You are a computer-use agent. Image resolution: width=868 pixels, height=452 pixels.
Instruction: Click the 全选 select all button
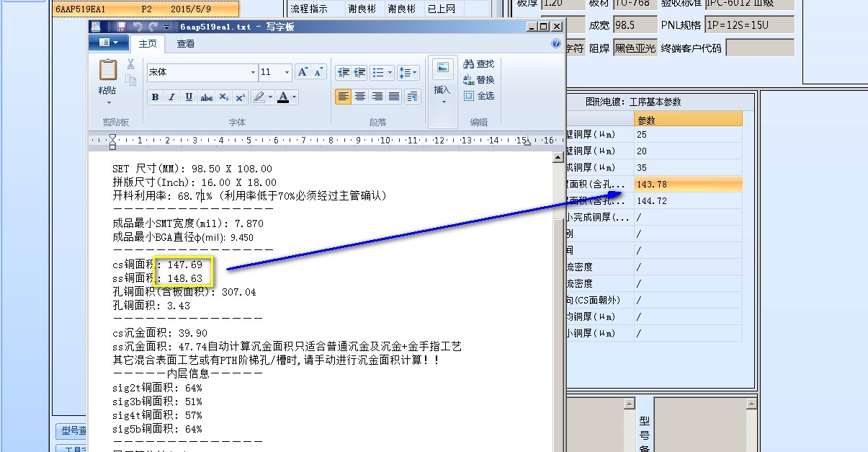[479, 96]
